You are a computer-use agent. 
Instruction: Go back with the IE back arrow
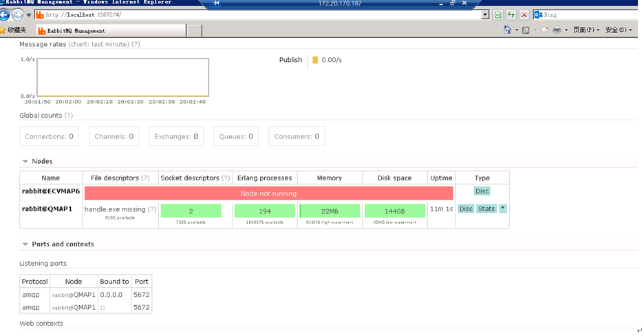(x=4, y=14)
